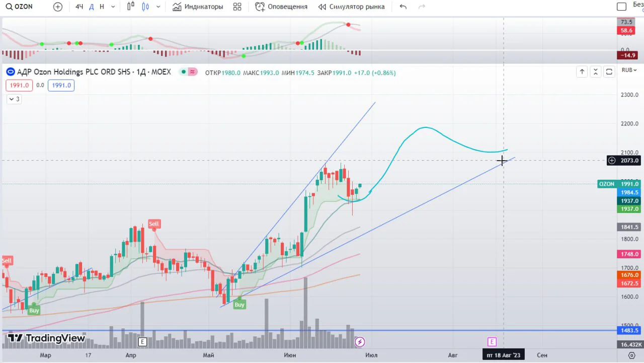Maximize the main chart pane

(609, 71)
